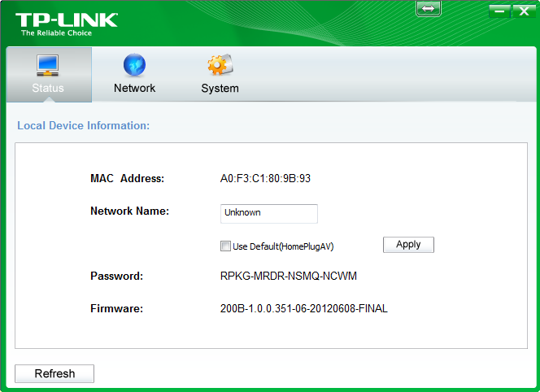Viewport: 540px width, 392px height.
Task: Click the Status monitor icon
Action: coord(47,65)
